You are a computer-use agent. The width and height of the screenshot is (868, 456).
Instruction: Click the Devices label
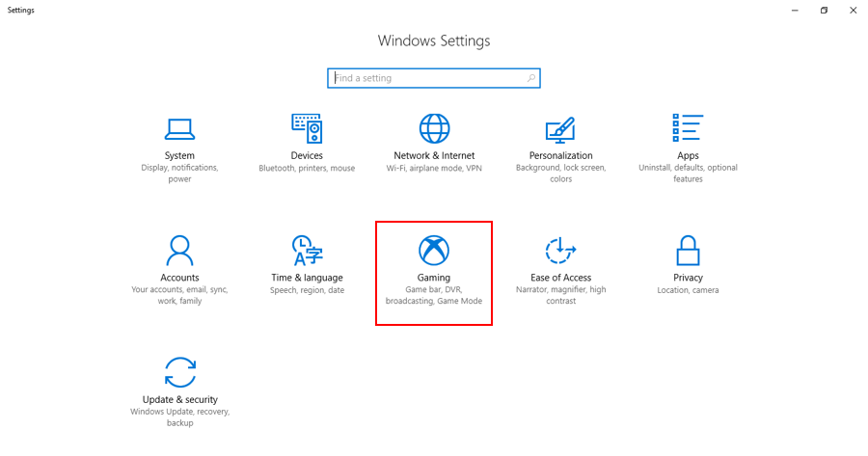pos(307,155)
